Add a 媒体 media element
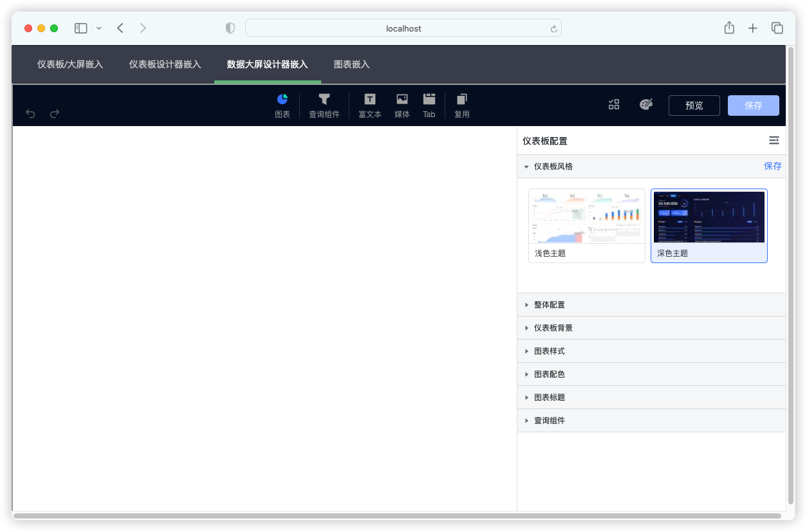This screenshot has width=807, height=532. pyautogui.click(x=402, y=105)
